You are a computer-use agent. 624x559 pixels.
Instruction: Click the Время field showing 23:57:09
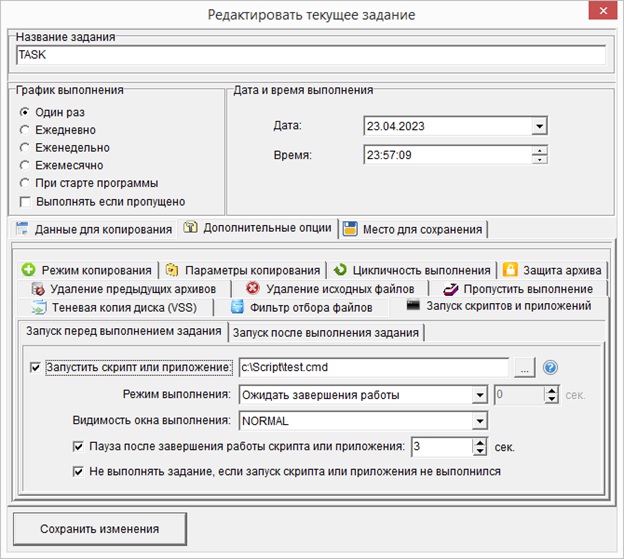click(448, 155)
